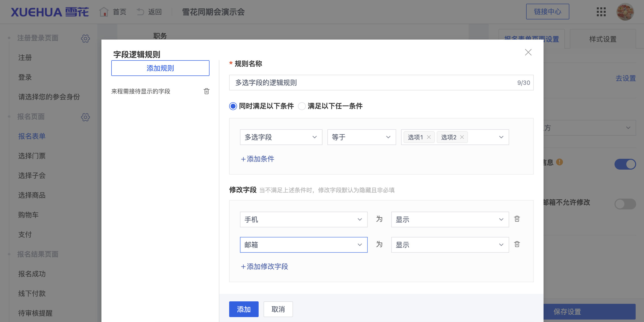Toggle 邮箱不允许修改 switch
This screenshot has height=322, width=644.
click(625, 204)
